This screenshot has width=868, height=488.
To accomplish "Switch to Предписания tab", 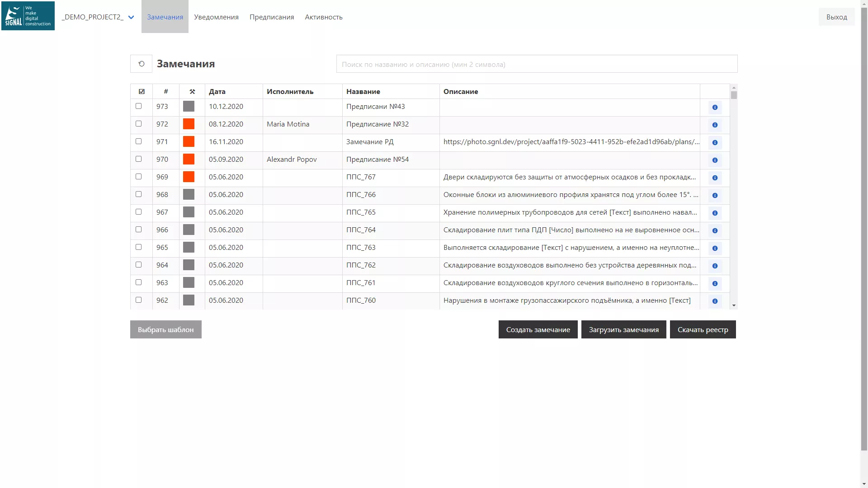I will (x=272, y=17).
